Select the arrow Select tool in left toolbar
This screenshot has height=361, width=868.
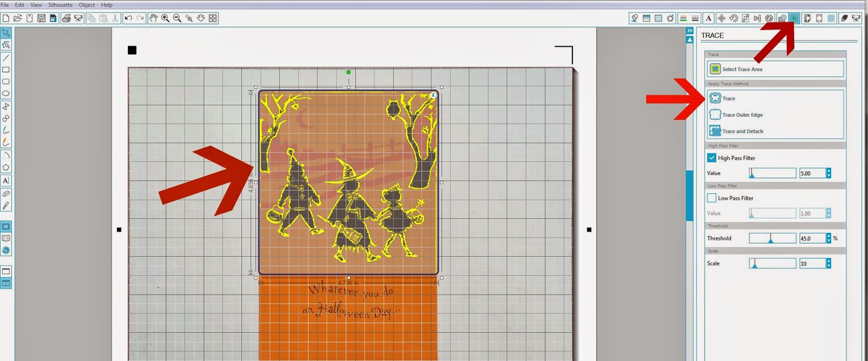(x=6, y=33)
